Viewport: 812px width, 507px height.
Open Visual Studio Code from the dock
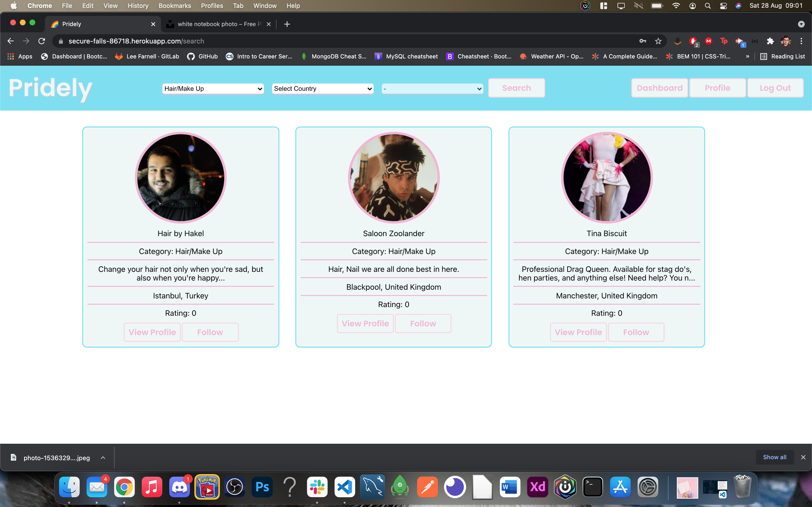345,487
